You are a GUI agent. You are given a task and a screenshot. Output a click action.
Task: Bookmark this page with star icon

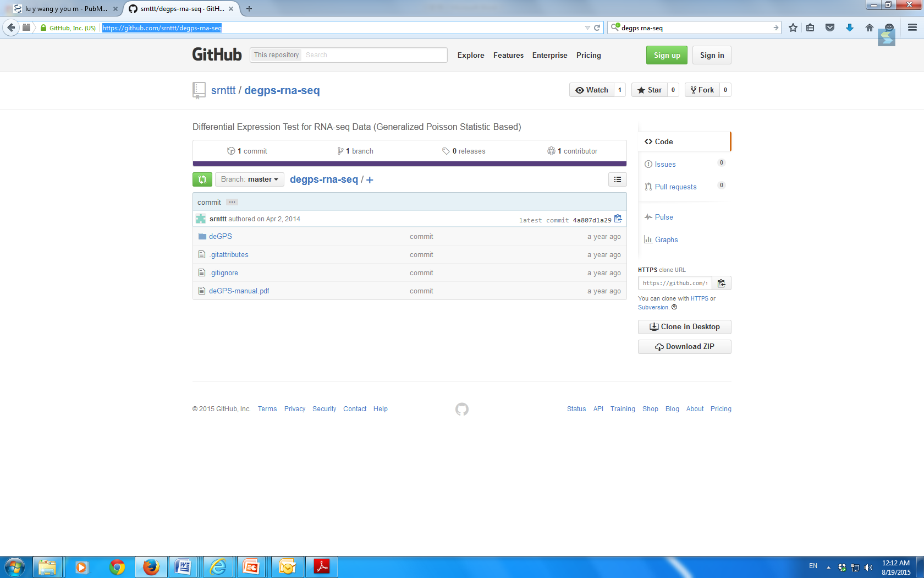(793, 28)
